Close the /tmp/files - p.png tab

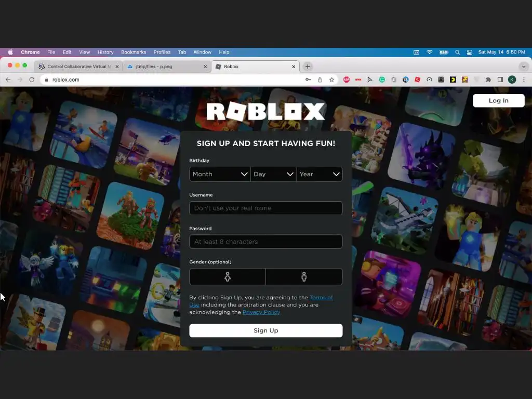tap(205, 66)
